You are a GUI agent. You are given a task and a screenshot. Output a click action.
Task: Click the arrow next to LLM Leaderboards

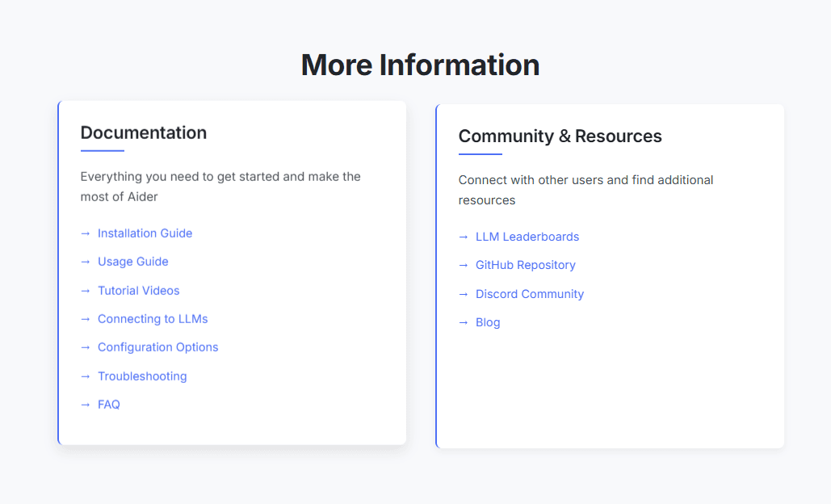(463, 237)
